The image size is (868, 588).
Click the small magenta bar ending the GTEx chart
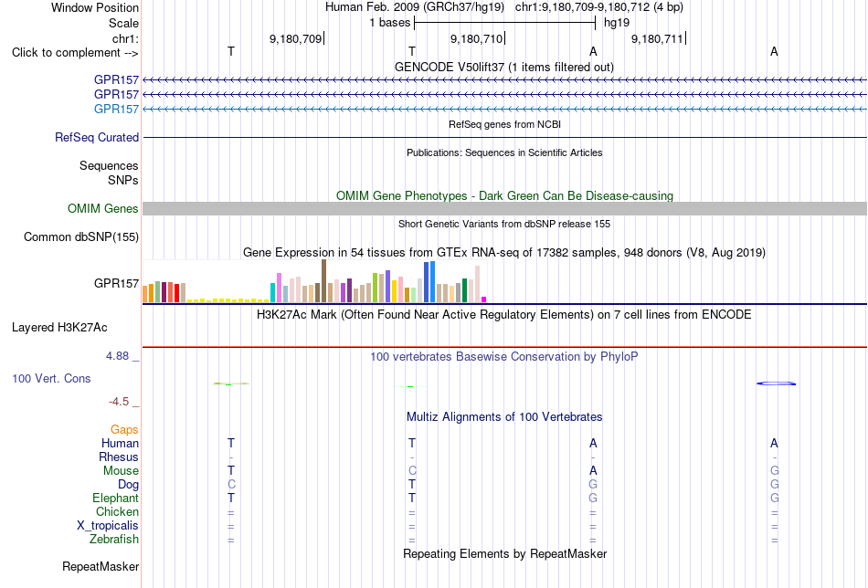(484, 299)
